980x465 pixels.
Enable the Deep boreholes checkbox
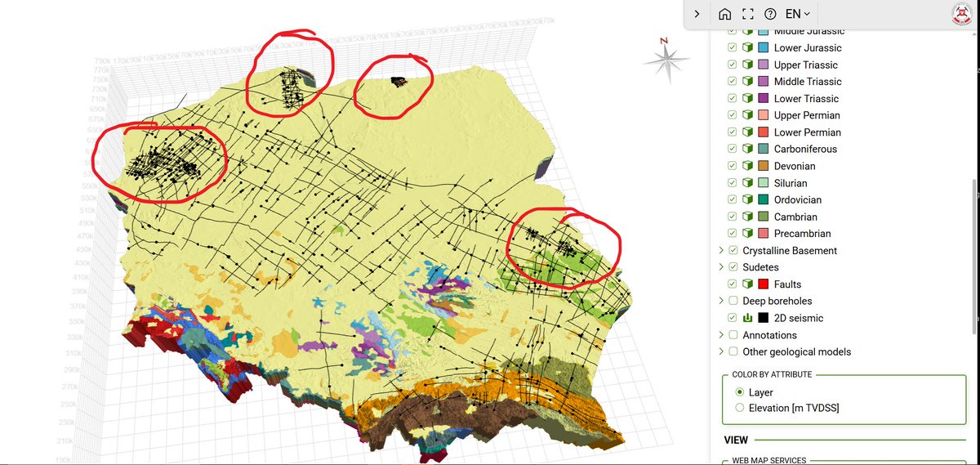point(733,301)
